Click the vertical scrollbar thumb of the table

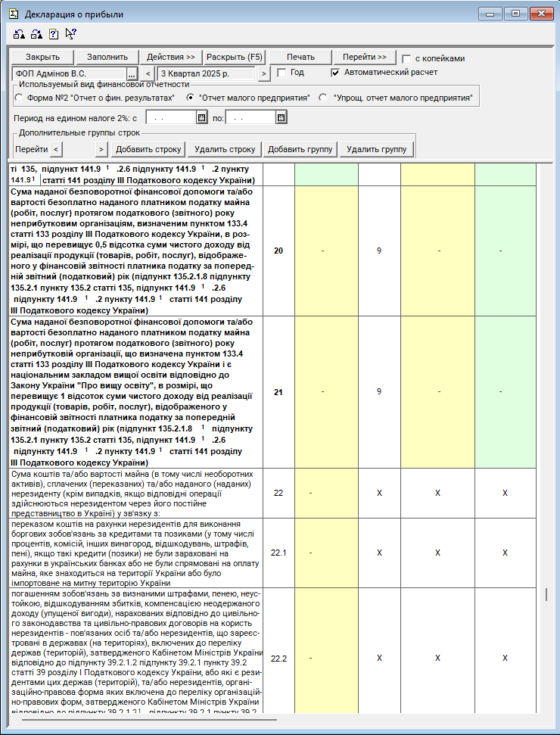coord(547,594)
